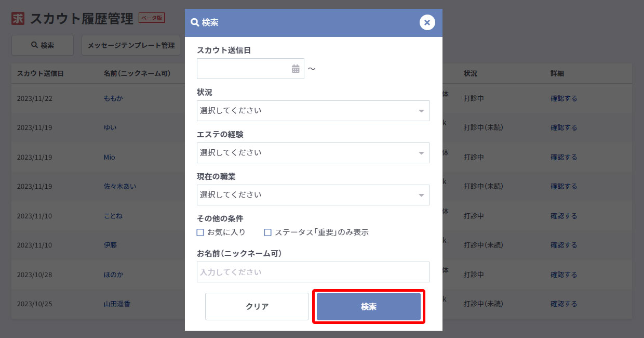This screenshot has width=644, height=338.
Task: Open 佐々木あい name link
Action: 120,186
